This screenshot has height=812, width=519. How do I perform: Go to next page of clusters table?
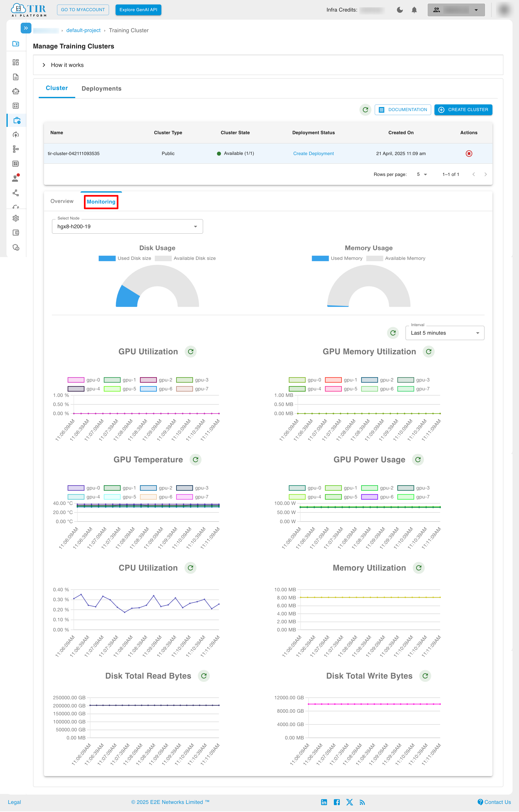tap(485, 174)
